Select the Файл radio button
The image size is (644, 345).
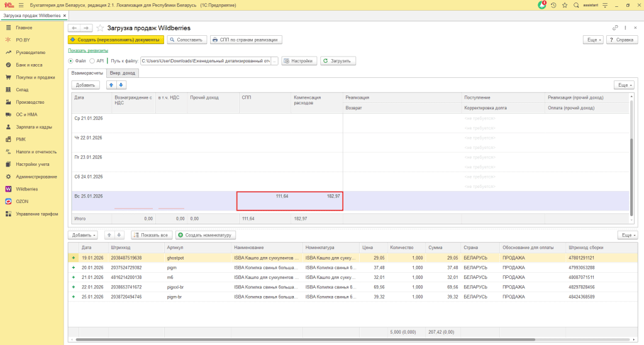pyautogui.click(x=70, y=61)
